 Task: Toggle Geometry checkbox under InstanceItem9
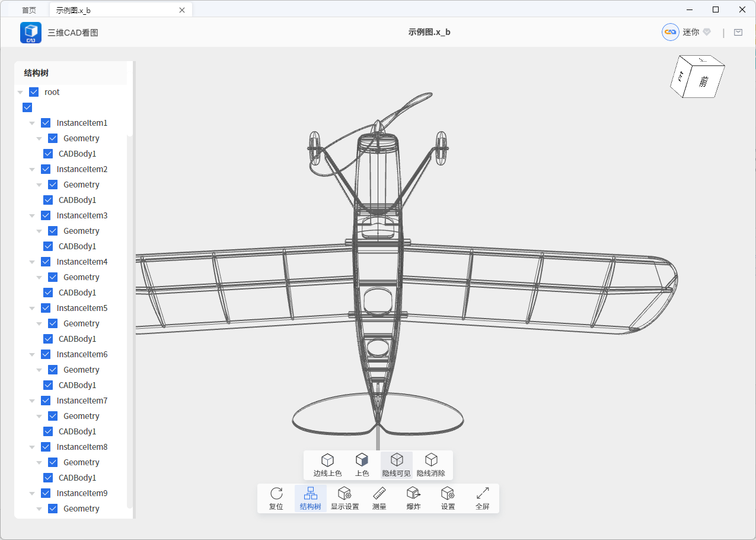pos(53,509)
